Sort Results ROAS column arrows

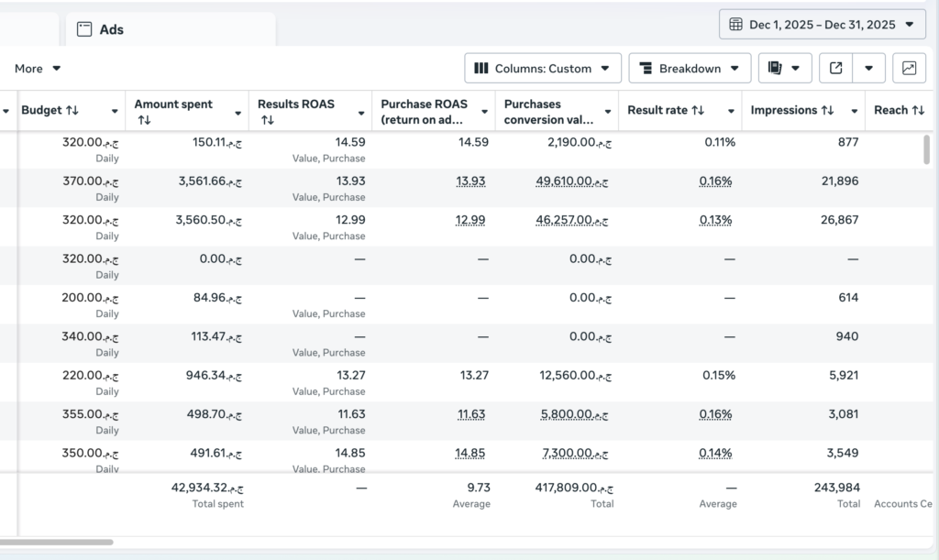[x=268, y=120]
